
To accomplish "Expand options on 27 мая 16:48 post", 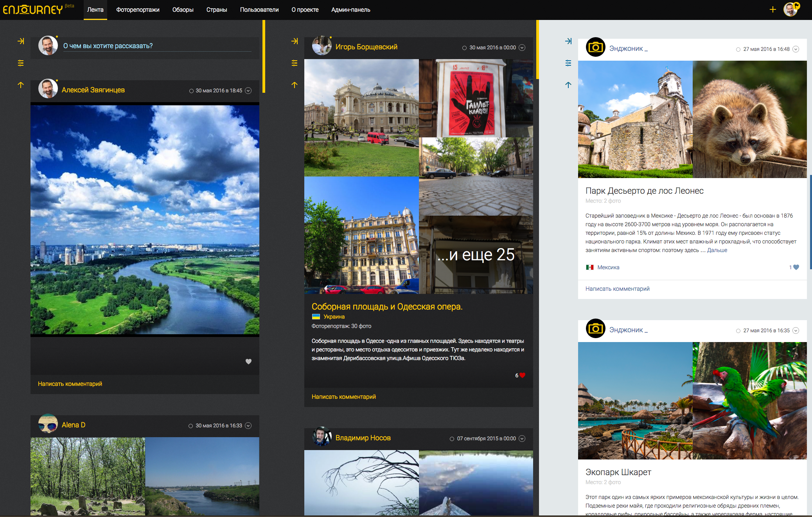I will click(796, 49).
